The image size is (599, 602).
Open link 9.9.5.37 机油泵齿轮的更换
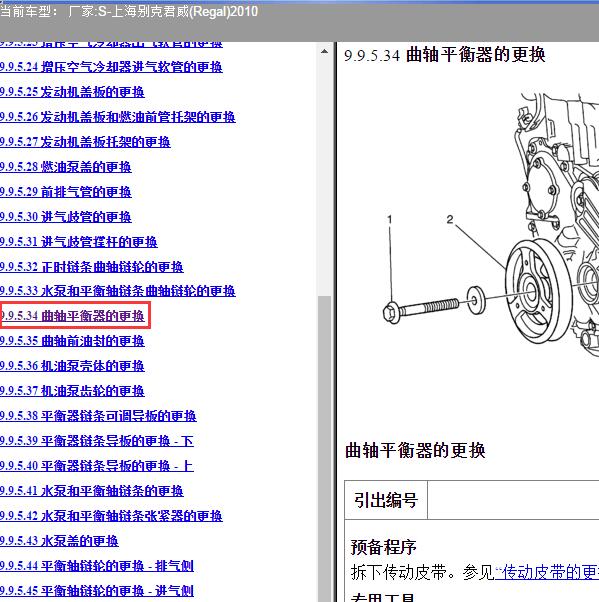point(72,391)
